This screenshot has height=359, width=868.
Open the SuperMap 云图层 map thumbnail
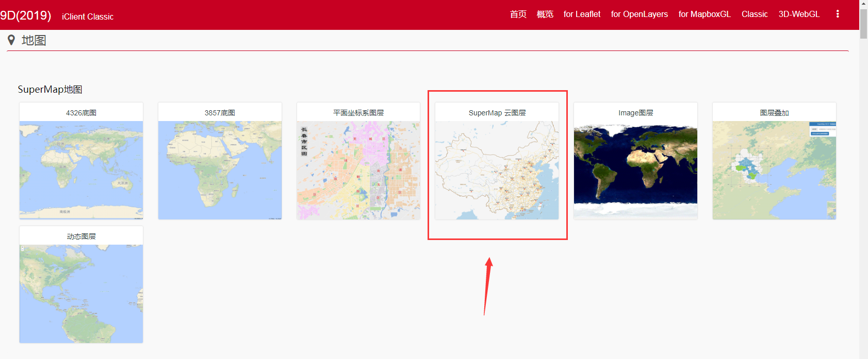coord(497,170)
